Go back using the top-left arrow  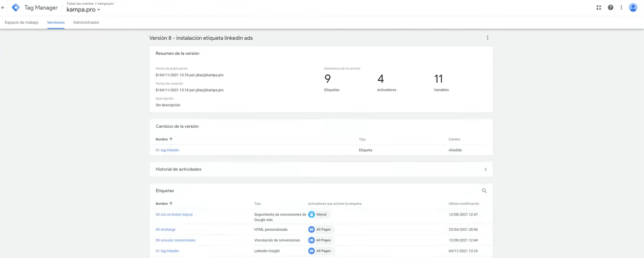(3, 8)
